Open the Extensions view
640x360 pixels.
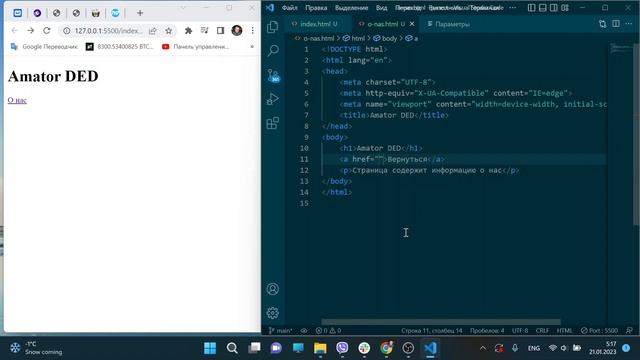273,122
